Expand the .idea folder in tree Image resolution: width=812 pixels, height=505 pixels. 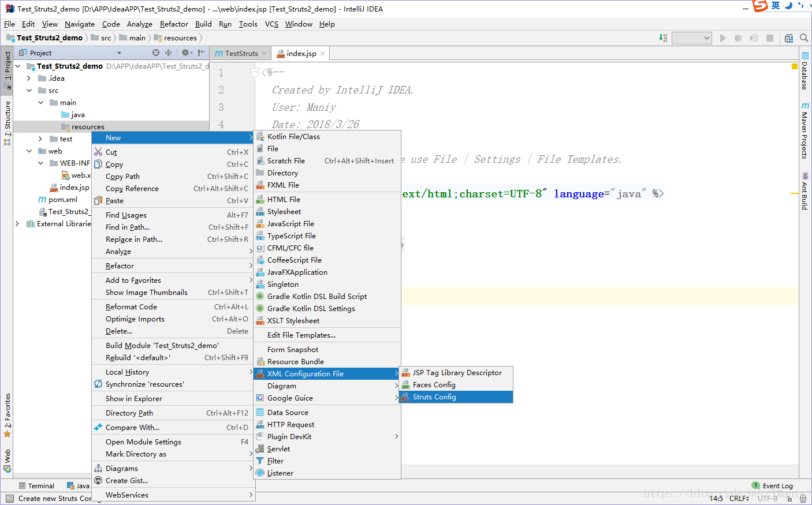29,78
